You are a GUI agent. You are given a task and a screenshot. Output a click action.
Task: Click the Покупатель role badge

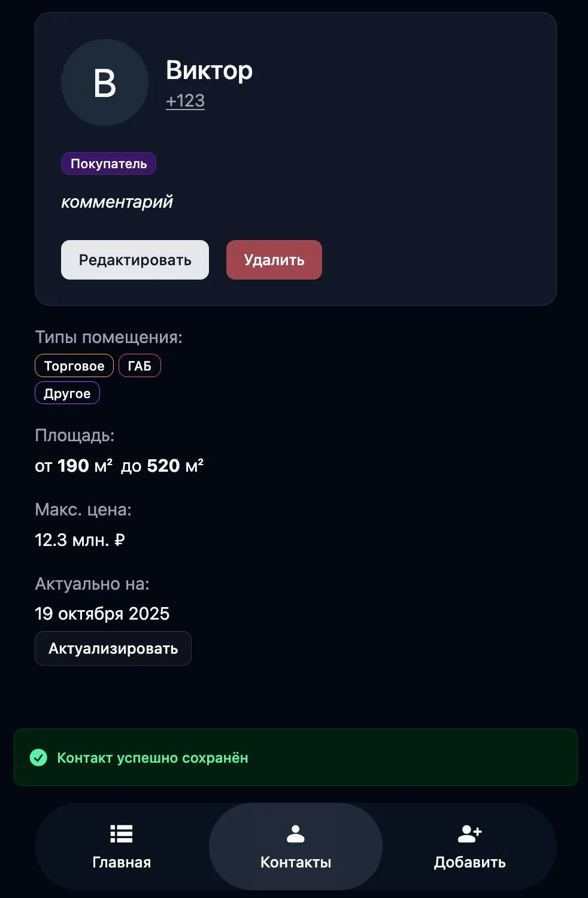click(x=108, y=163)
